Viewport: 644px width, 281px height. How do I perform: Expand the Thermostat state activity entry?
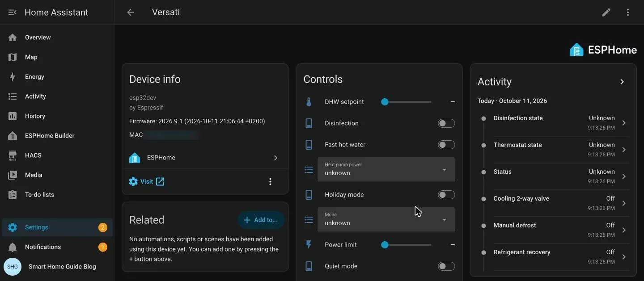(624, 150)
